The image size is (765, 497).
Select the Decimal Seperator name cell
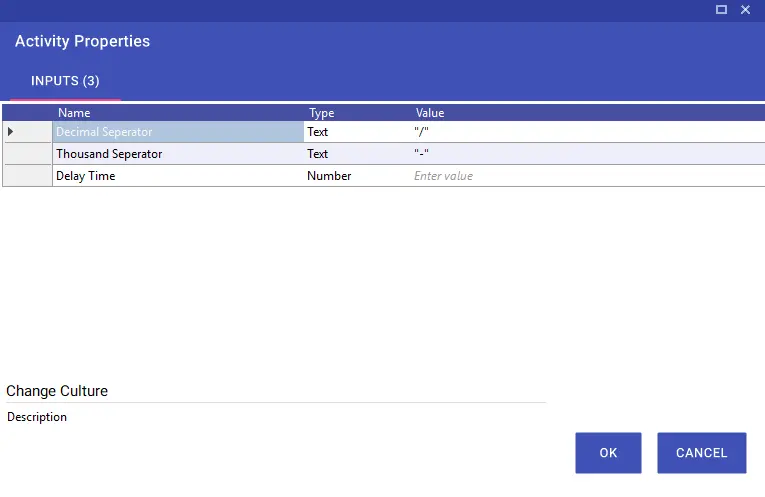(x=178, y=132)
